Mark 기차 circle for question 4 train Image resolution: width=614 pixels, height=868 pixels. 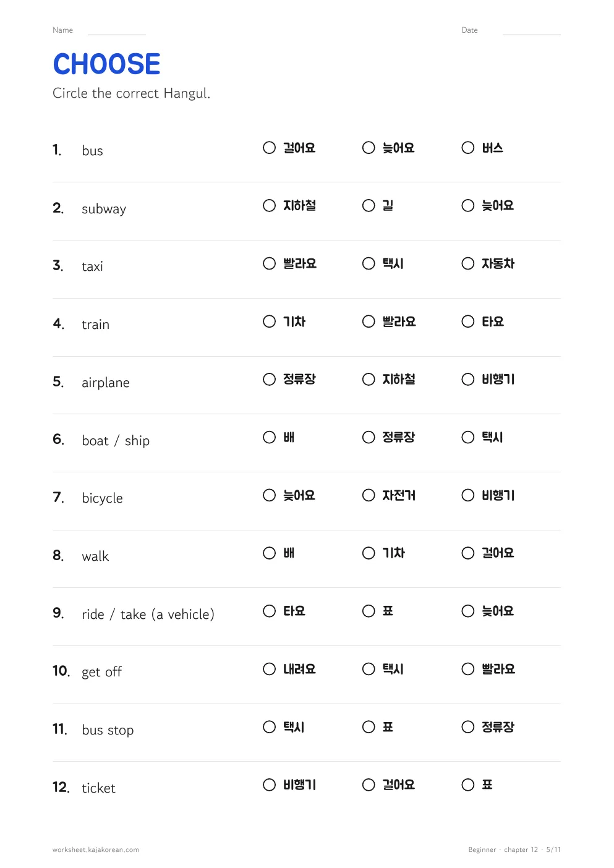click(269, 321)
